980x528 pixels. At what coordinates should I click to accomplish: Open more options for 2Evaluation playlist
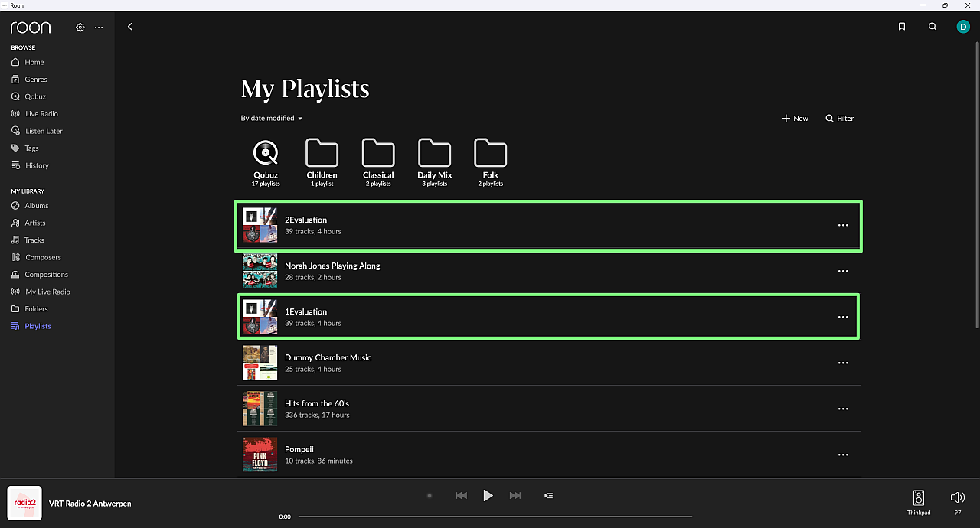click(x=843, y=226)
